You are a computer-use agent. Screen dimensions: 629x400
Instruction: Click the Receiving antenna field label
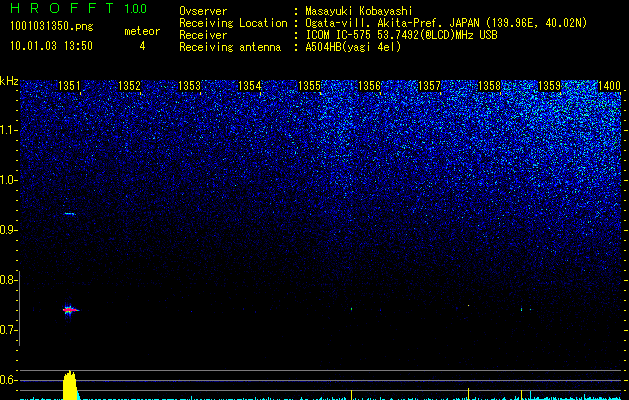pos(230,47)
